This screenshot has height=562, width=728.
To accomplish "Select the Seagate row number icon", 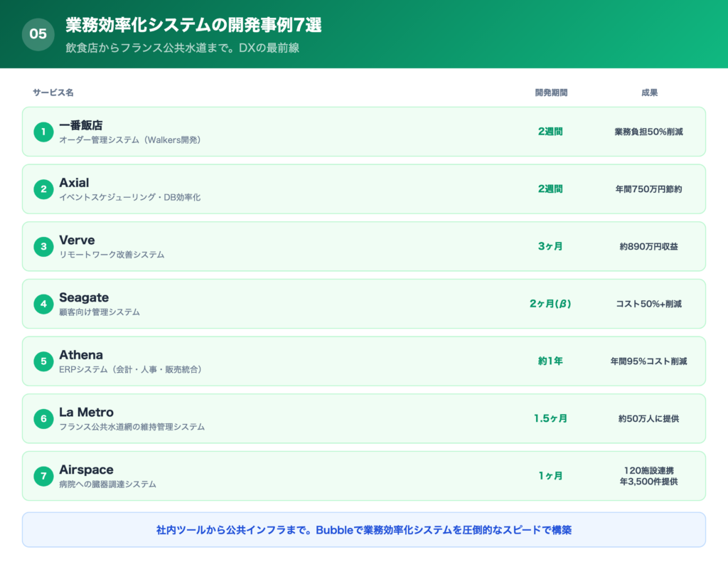I will [43, 304].
